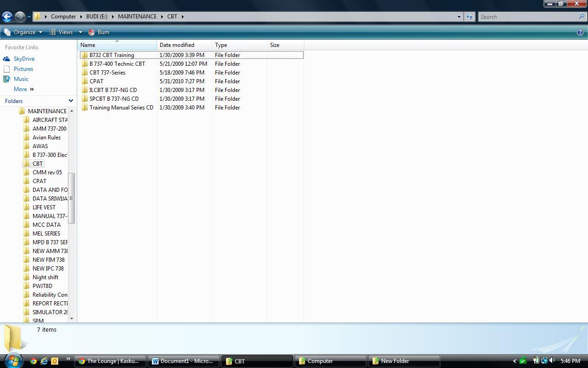The image size is (588, 368).
Task: Open address bar history dropdown
Action: point(458,17)
